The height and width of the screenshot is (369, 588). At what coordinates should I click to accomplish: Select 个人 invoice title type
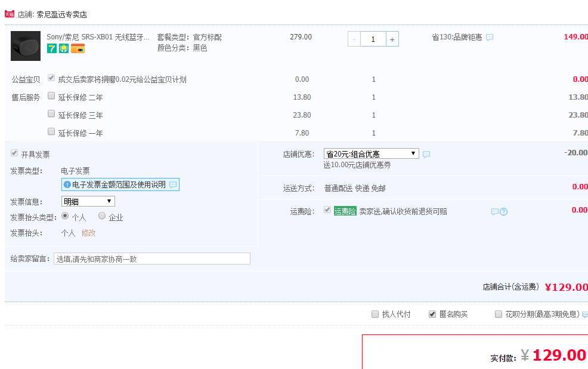point(65,216)
